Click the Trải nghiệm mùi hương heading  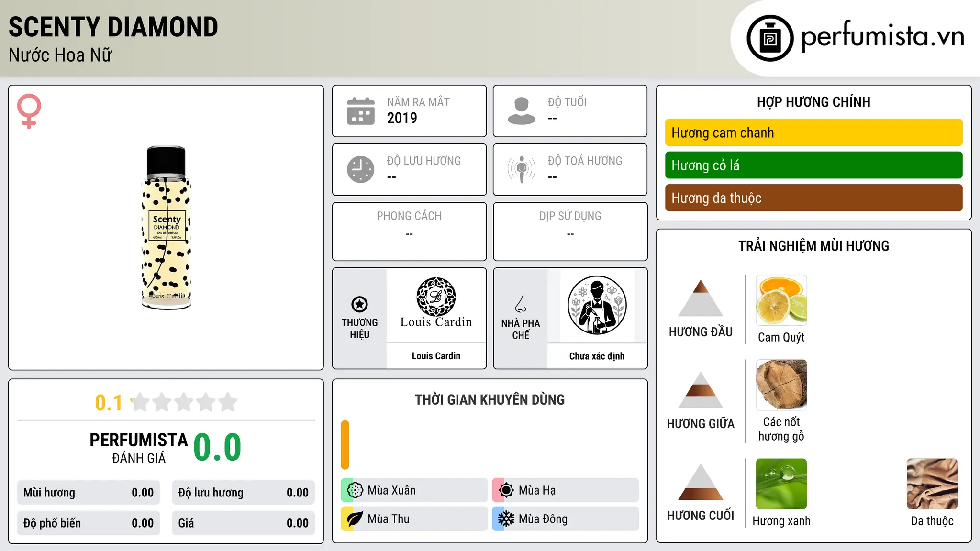(x=813, y=246)
